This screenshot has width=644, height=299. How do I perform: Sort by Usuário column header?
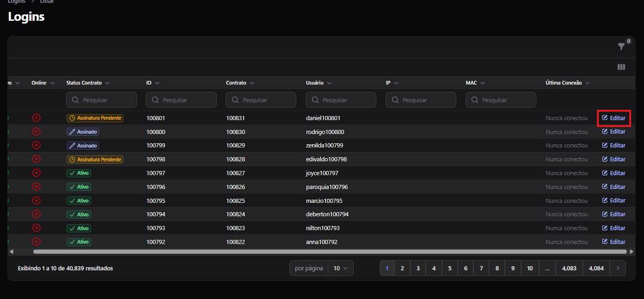[319, 83]
